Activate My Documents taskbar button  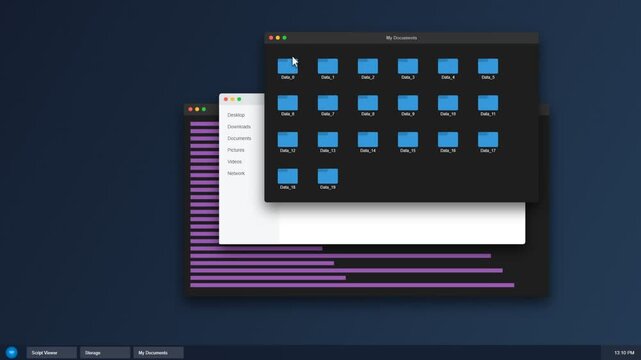[159, 353]
